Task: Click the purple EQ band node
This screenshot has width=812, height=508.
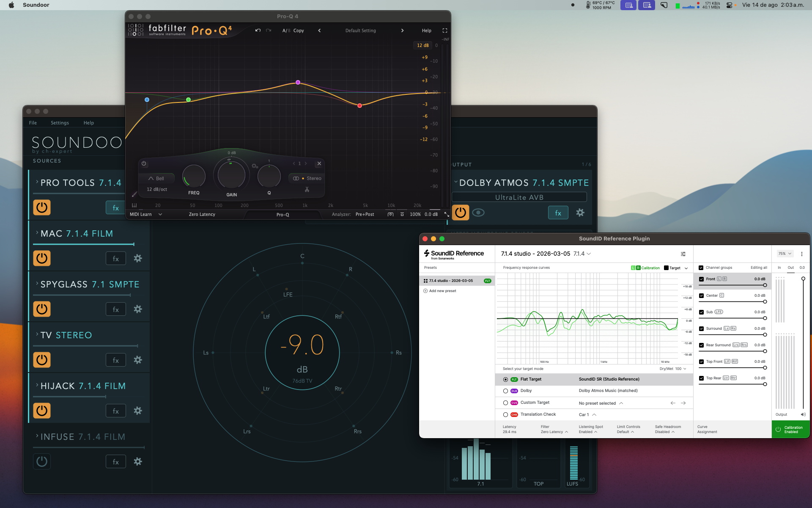Action: pyautogui.click(x=298, y=82)
